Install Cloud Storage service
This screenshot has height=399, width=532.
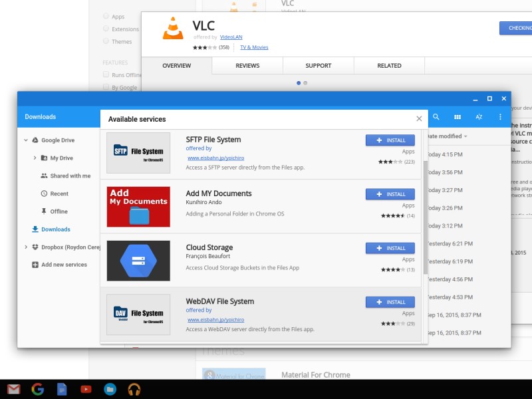coord(390,248)
